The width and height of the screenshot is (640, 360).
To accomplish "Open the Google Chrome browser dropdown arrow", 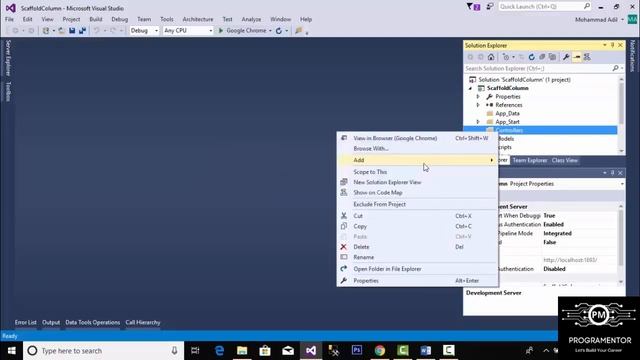I will tap(270, 31).
